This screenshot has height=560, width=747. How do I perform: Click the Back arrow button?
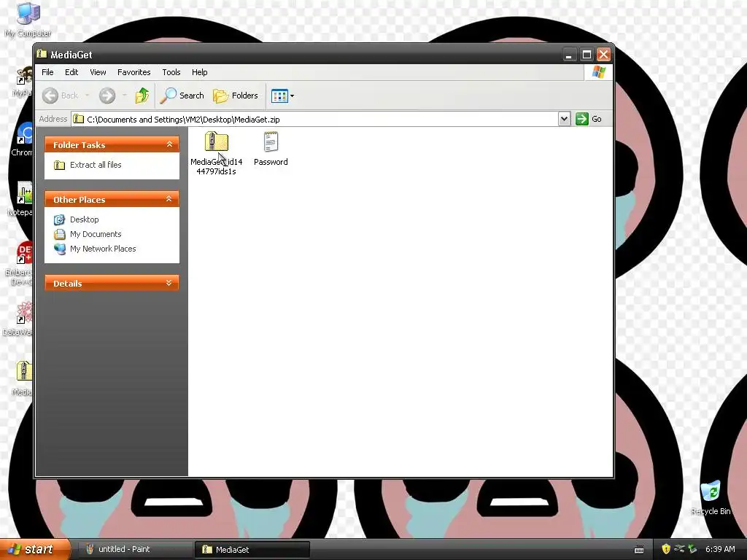tap(50, 96)
